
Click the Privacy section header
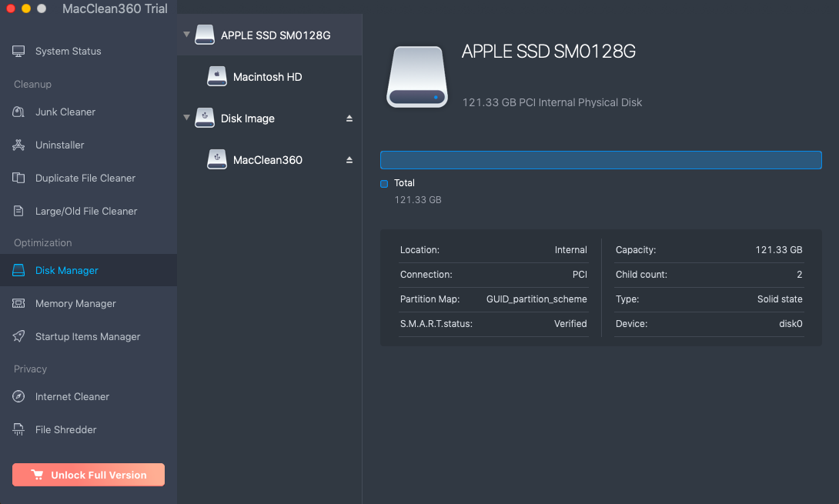(31, 369)
